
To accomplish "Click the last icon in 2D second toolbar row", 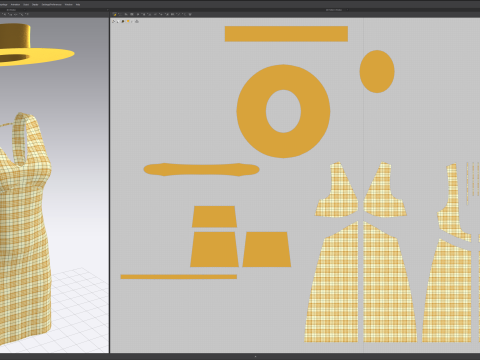I will pos(137,21).
